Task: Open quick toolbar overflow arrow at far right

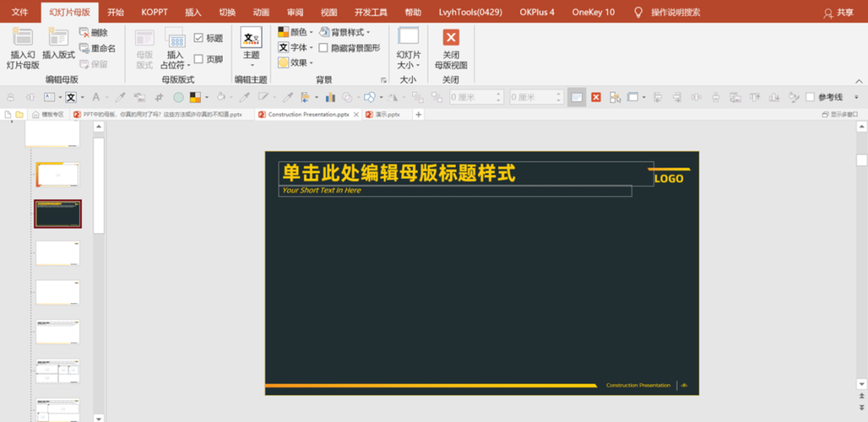Action: 857,97
